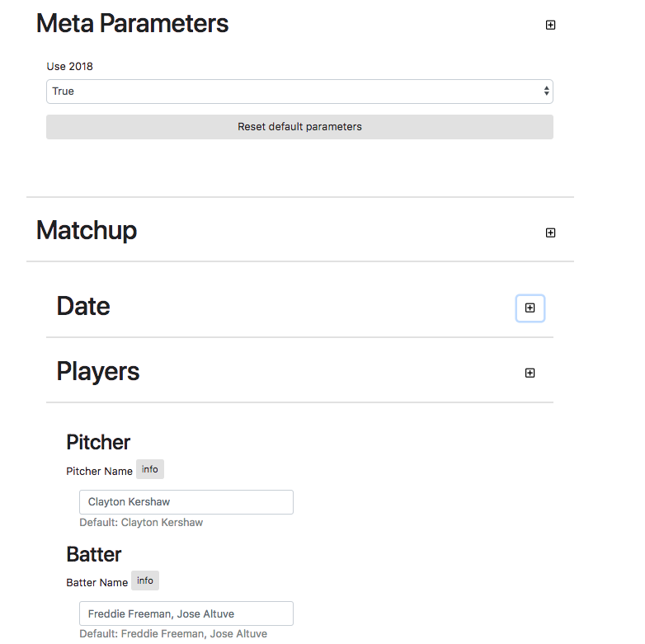Show info for Batter Name
Viewport: 645px width, 644px height.
(144, 581)
